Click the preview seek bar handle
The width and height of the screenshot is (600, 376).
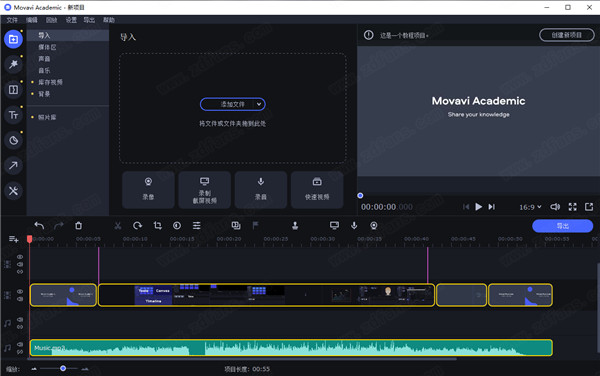tap(360, 195)
